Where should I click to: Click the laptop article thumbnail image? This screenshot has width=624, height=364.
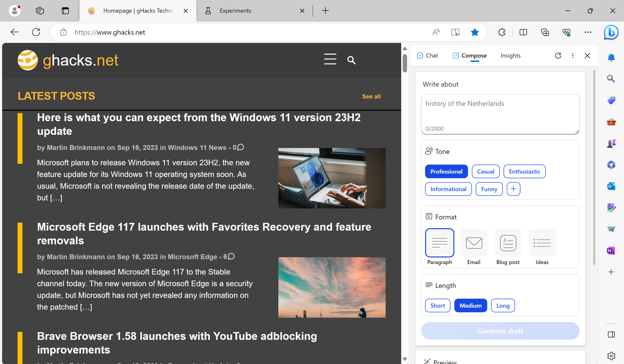[332, 178]
